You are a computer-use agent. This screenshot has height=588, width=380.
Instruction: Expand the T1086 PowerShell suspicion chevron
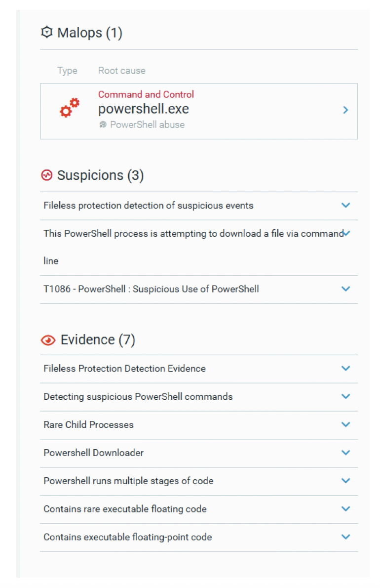(345, 289)
